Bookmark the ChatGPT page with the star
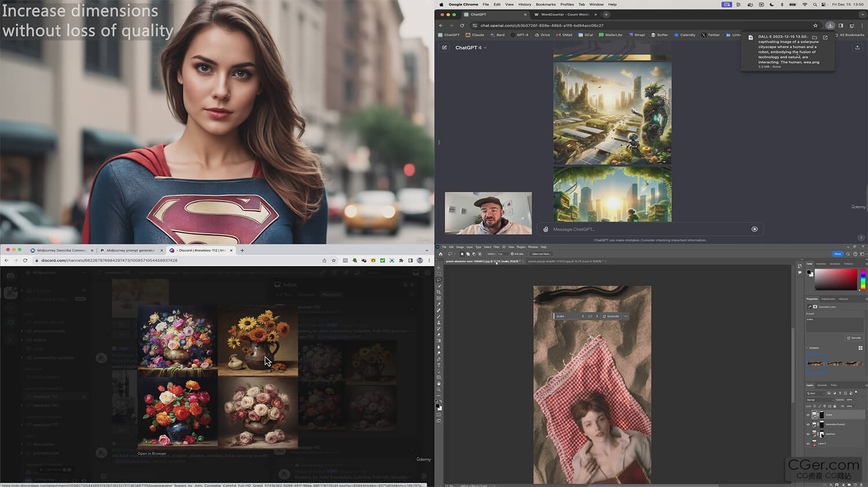 tap(815, 25)
